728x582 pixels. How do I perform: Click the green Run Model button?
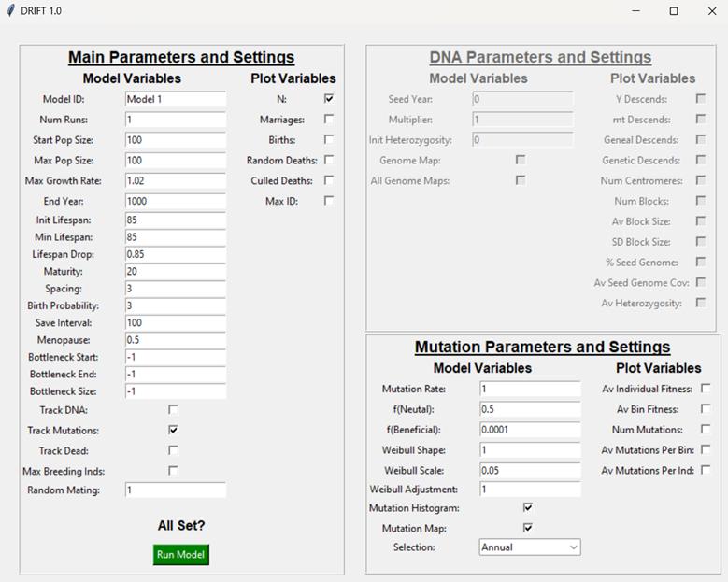pos(180,554)
